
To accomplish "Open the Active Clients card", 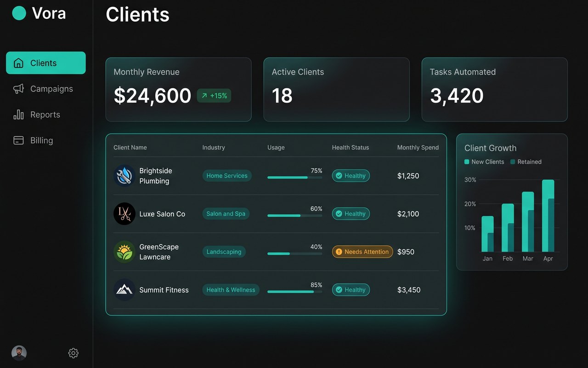I will [336, 90].
